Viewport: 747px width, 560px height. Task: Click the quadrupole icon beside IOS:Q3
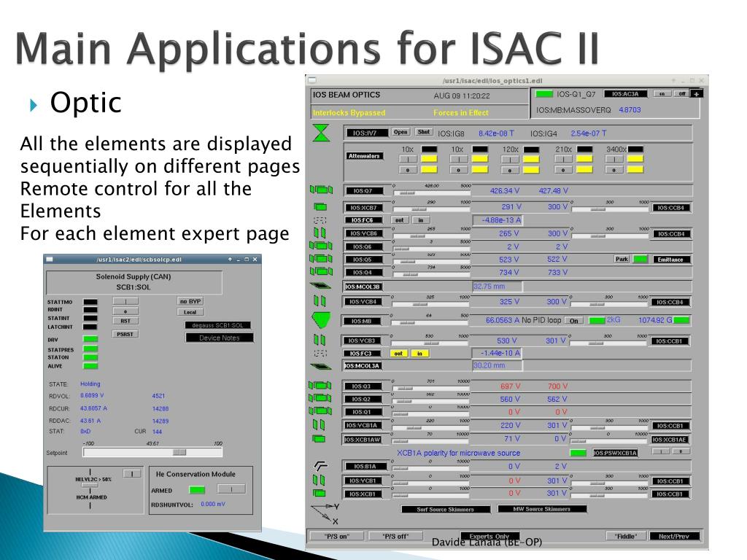[x=320, y=385]
